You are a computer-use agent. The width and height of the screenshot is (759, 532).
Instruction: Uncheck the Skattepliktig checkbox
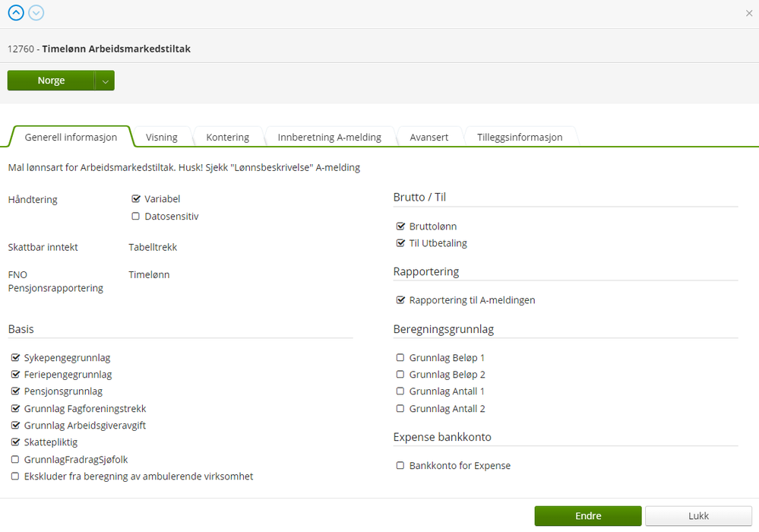(x=15, y=442)
